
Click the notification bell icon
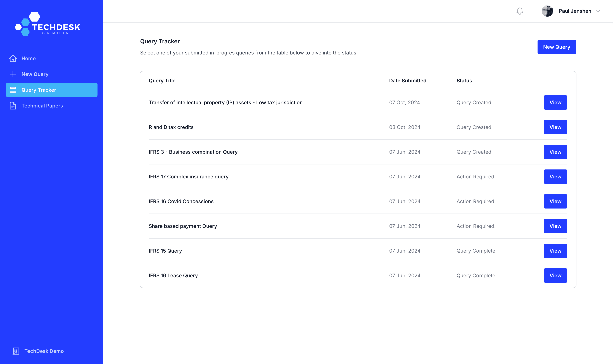click(x=519, y=11)
